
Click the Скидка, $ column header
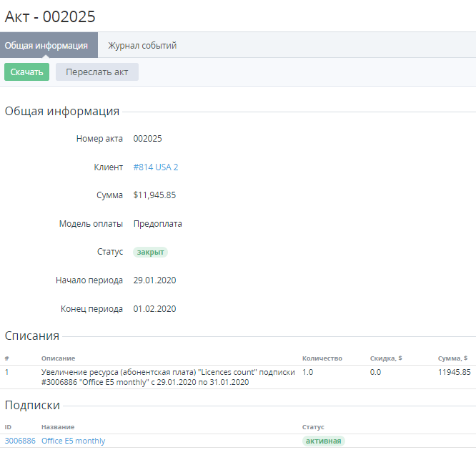coord(387,358)
